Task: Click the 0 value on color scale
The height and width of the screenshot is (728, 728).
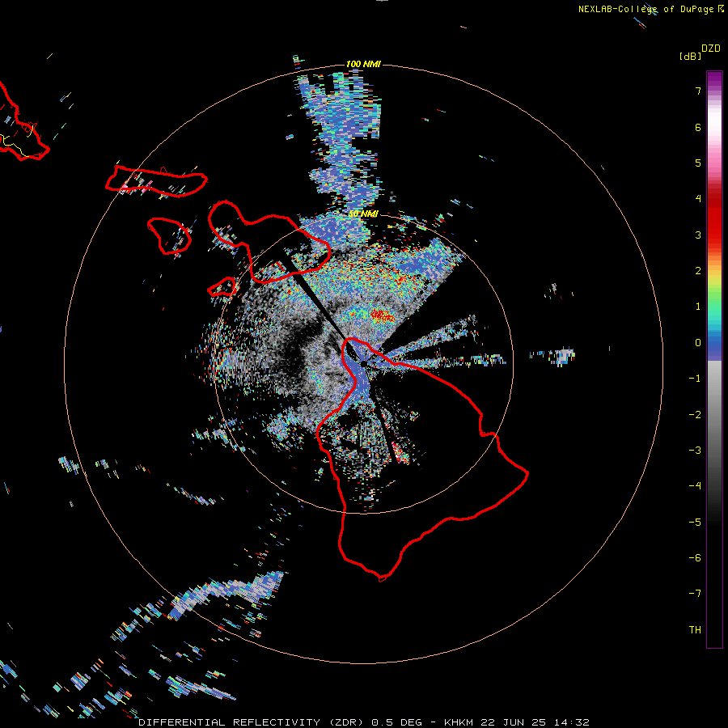Action: point(698,343)
